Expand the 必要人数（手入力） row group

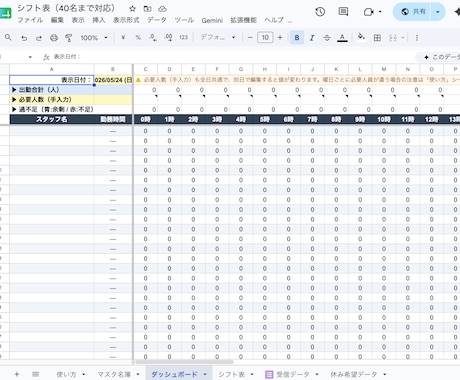14,99
